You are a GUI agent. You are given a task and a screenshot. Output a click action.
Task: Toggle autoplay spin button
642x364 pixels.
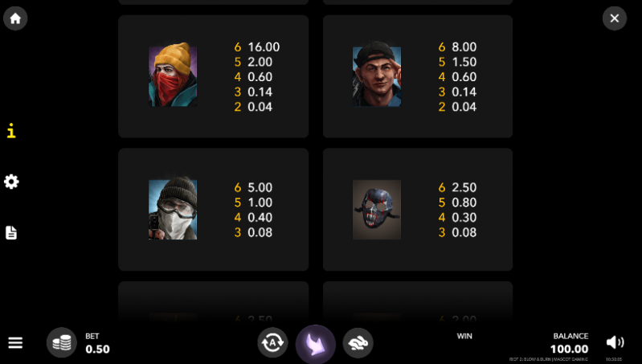[x=272, y=343]
